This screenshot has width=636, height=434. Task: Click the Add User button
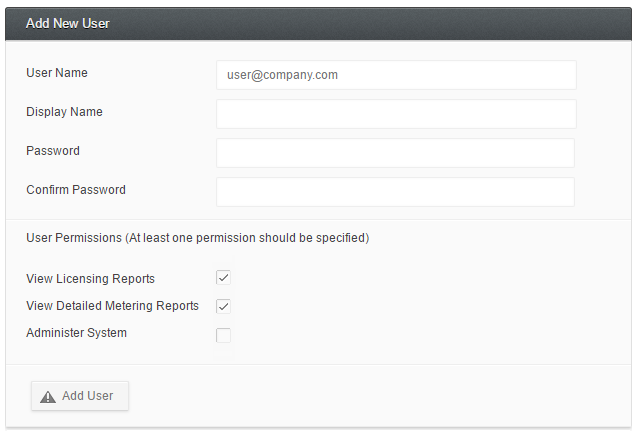[x=80, y=396]
